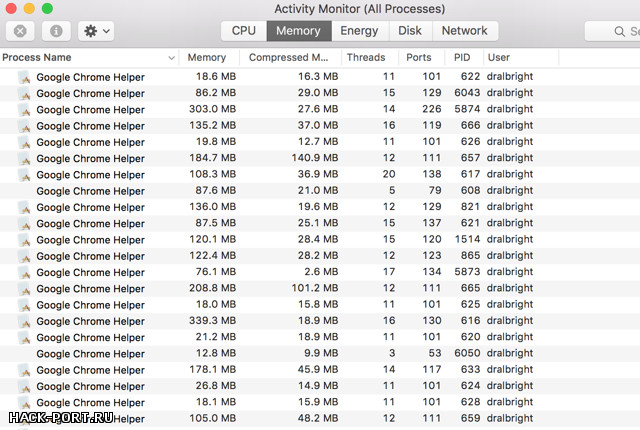640x430 pixels.
Task: Click ports value 226
Action: [432, 109]
